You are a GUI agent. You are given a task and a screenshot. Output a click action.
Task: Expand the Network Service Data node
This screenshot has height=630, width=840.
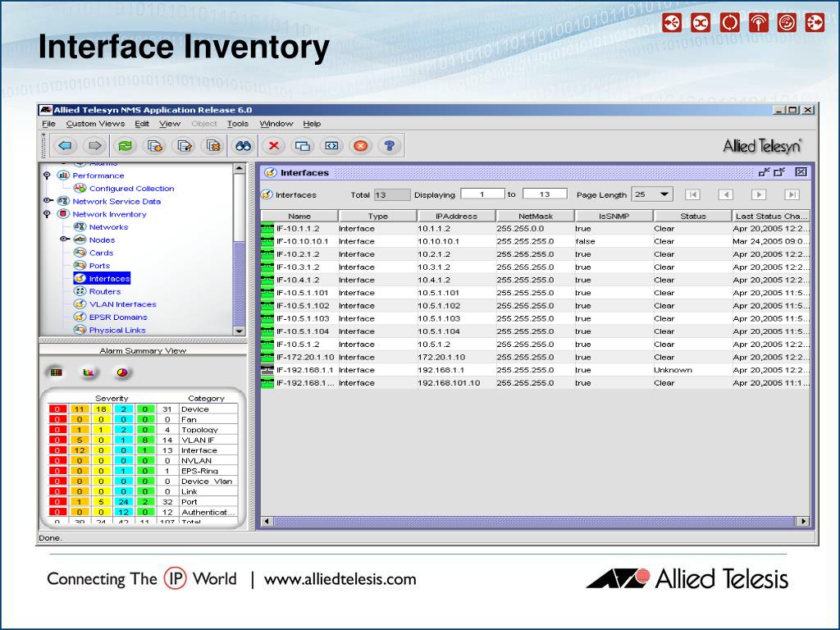(47, 201)
